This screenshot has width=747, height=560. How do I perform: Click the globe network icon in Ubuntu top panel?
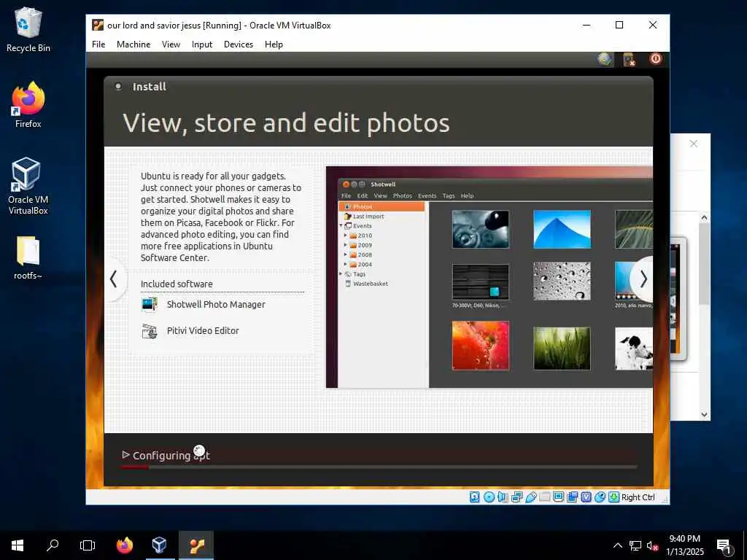605,60
